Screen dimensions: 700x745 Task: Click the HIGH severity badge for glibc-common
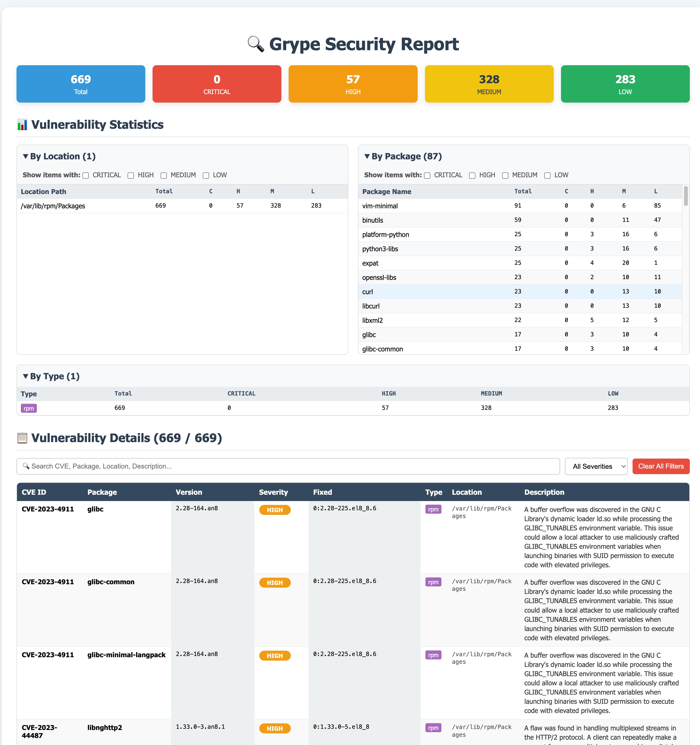pos(275,583)
